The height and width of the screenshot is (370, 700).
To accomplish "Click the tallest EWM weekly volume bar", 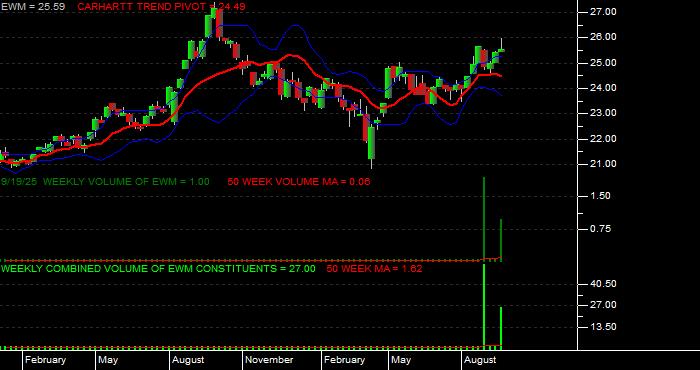I will click(484, 218).
